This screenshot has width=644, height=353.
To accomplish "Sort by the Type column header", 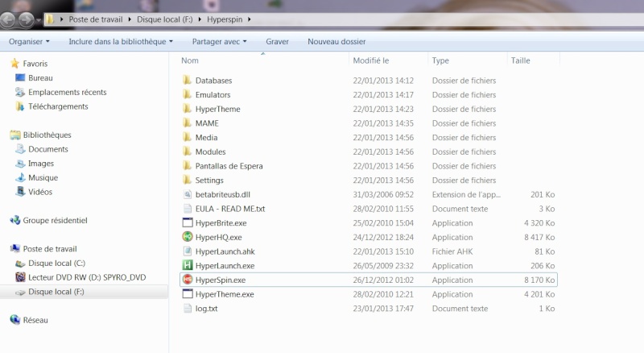I will [440, 60].
